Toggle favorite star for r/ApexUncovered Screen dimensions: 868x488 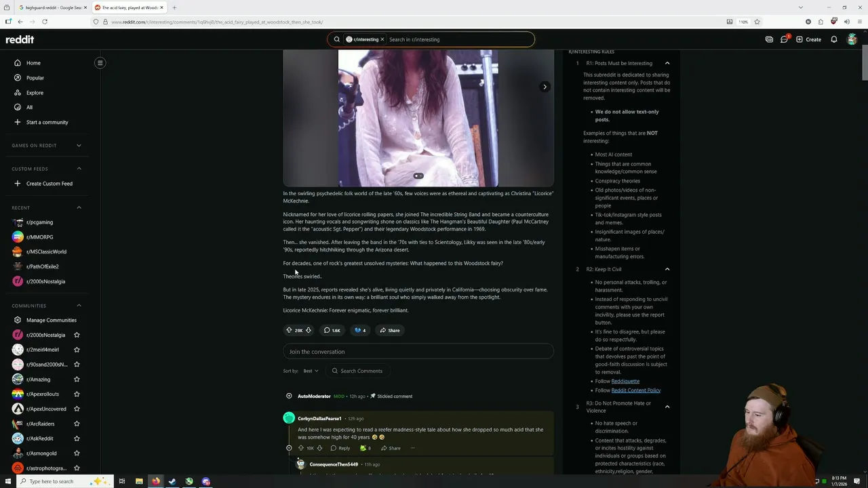tap(77, 409)
